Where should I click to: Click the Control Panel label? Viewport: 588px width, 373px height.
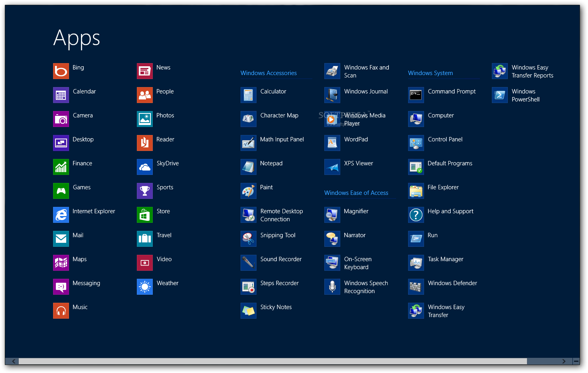(x=445, y=139)
